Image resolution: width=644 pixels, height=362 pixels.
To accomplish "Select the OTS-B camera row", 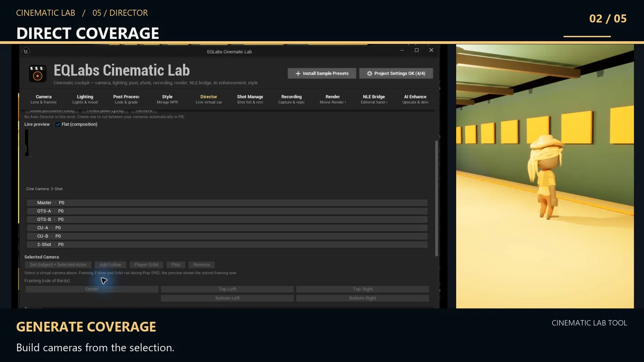I will pos(227,219).
